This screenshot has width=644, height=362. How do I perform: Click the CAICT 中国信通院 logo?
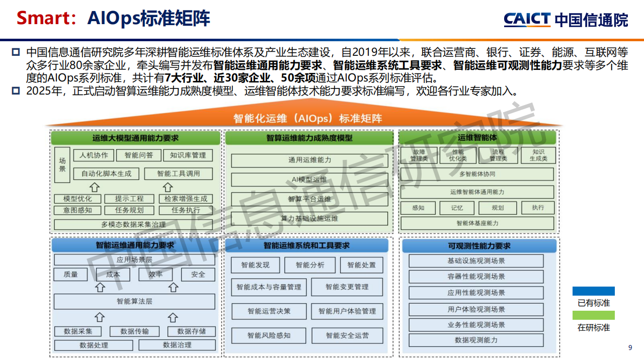[x=566, y=19]
